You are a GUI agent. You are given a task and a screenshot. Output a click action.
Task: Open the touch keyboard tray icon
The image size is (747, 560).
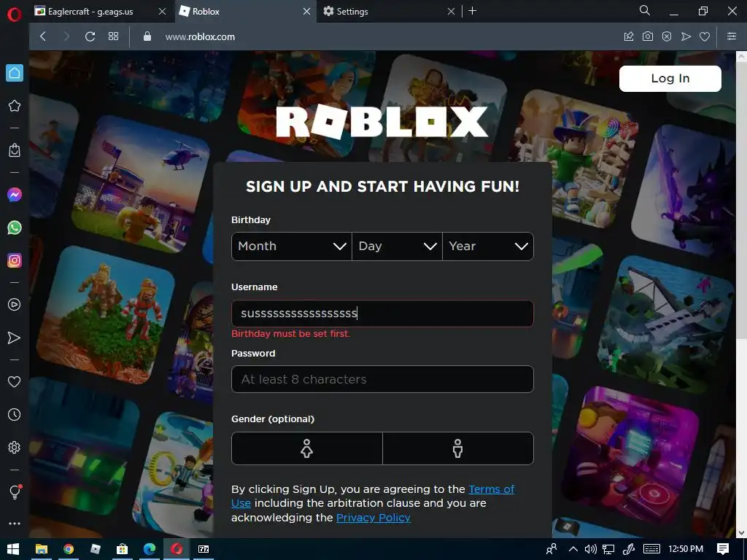click(651, 549)
